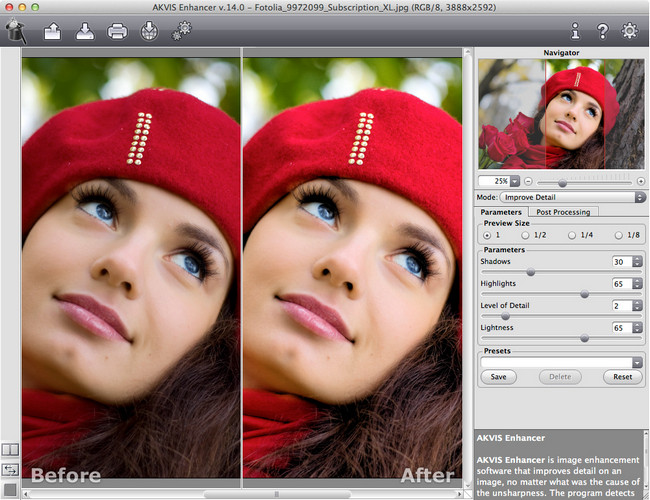The image size is (650, 500).
Task: Click the publish to web globe icon
Action: coord(148,32)
